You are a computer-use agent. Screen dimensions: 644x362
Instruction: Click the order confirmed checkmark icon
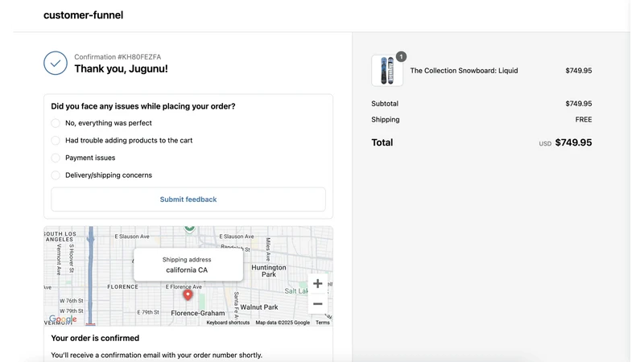click(x=56, y=63)
